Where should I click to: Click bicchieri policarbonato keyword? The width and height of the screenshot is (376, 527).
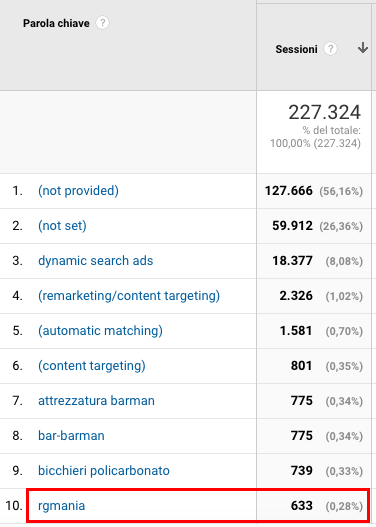coord(103,470)
